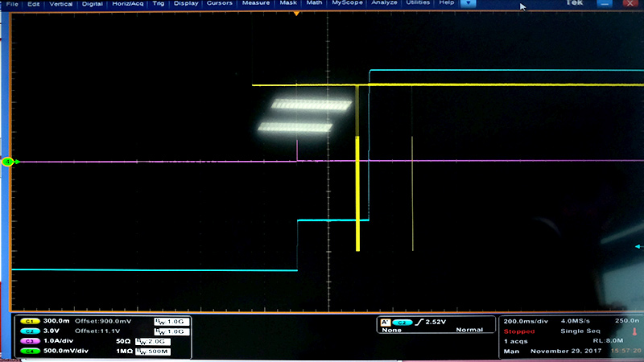Click the Offset:11.1V readout
644x362 pixels.
[x=97, y=331]
